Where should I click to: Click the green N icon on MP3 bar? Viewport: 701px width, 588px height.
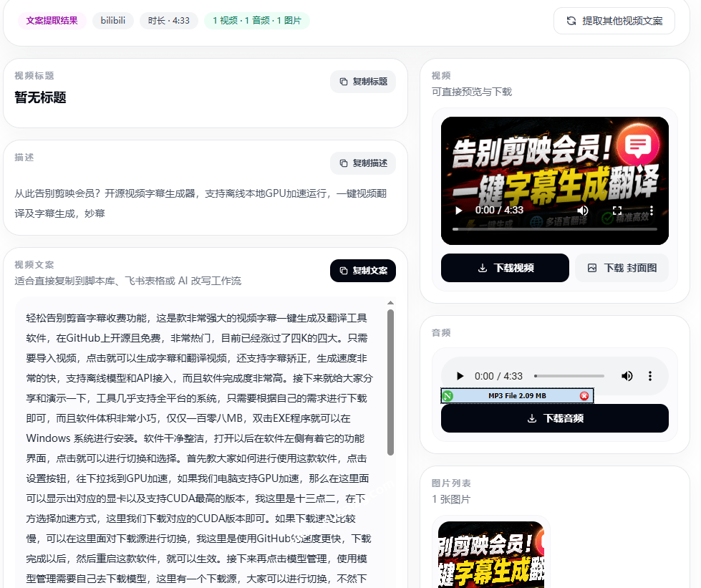point(448,396)
